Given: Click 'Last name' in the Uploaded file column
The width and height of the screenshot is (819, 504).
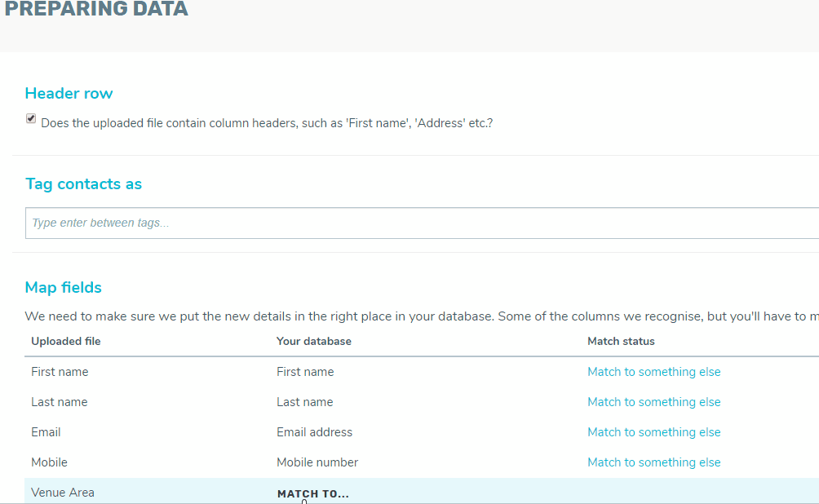Looking at the screenshot, I should [59, 402].
